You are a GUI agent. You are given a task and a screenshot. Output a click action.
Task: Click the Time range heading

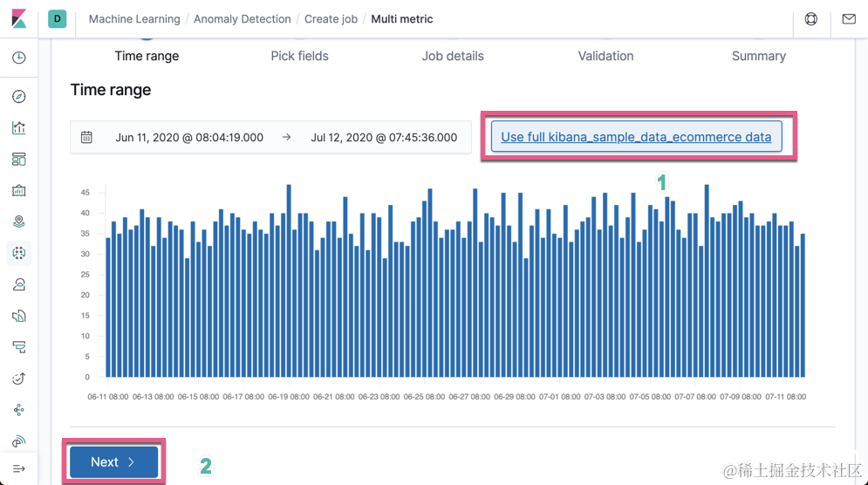[x=111, y=90]
